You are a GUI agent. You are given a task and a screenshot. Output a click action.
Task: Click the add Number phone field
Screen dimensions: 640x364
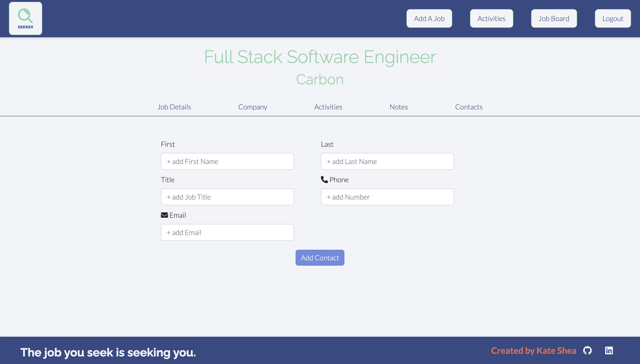point(387,197)
